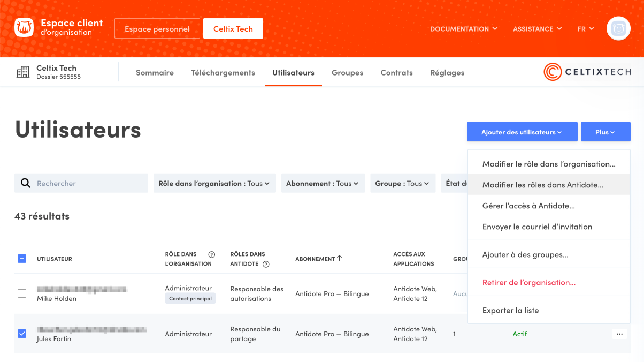Click the Ajouter des utilisateurs button
The width and height of the screenshot is (644, 362).
pyautogui.click(x=522, y=132)
